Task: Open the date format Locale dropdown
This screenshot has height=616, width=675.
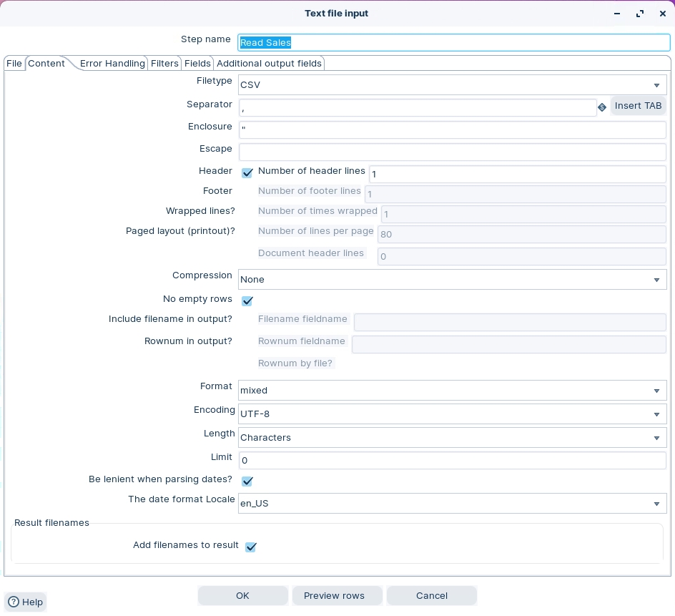Action: [x=656, y=504]
